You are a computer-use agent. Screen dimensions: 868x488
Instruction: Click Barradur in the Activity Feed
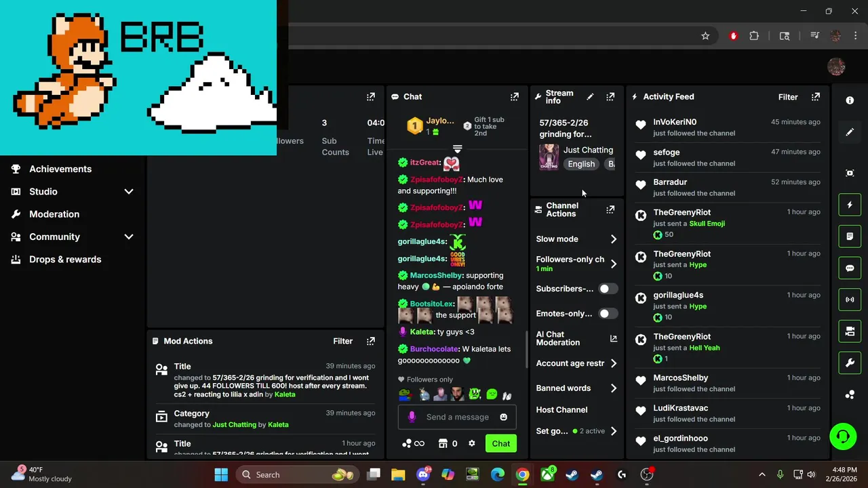coord(670,182)
